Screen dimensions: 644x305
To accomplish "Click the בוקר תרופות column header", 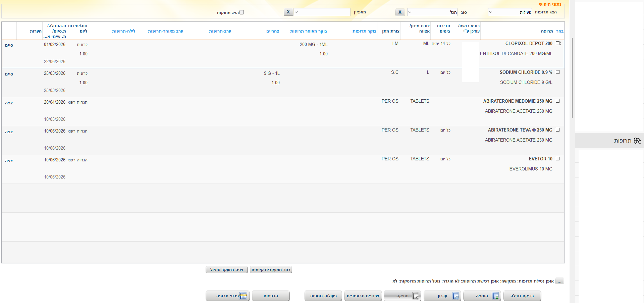I will (x=364, y=31).
